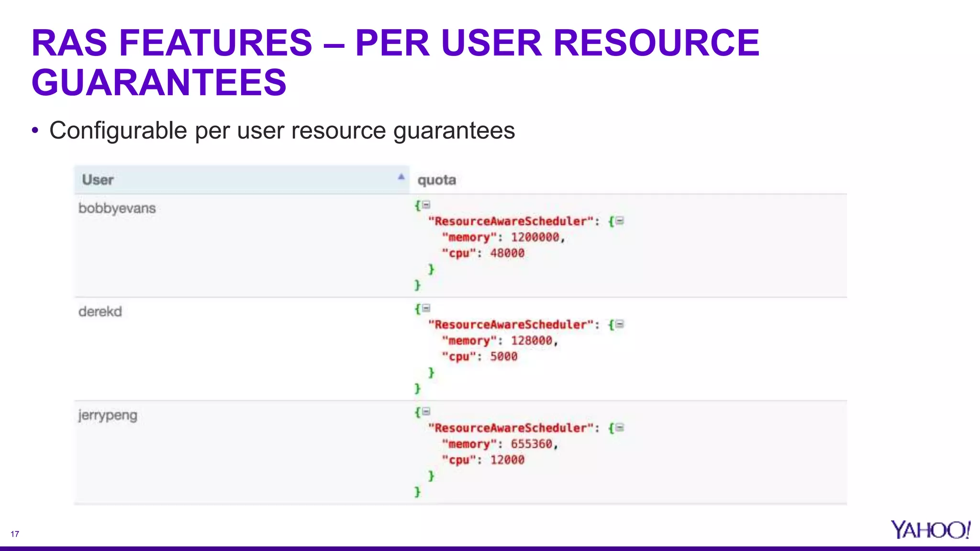Click slide number 17

point(15,534)
